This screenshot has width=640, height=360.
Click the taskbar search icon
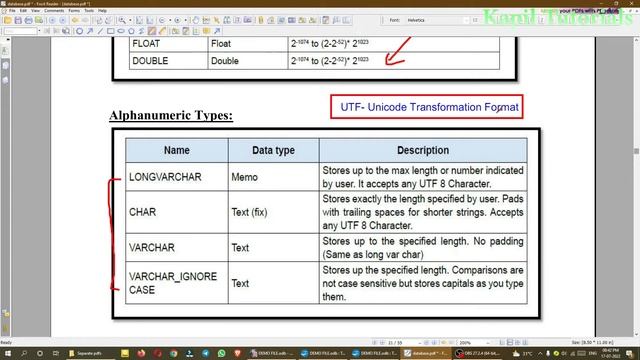click(24, 353)
